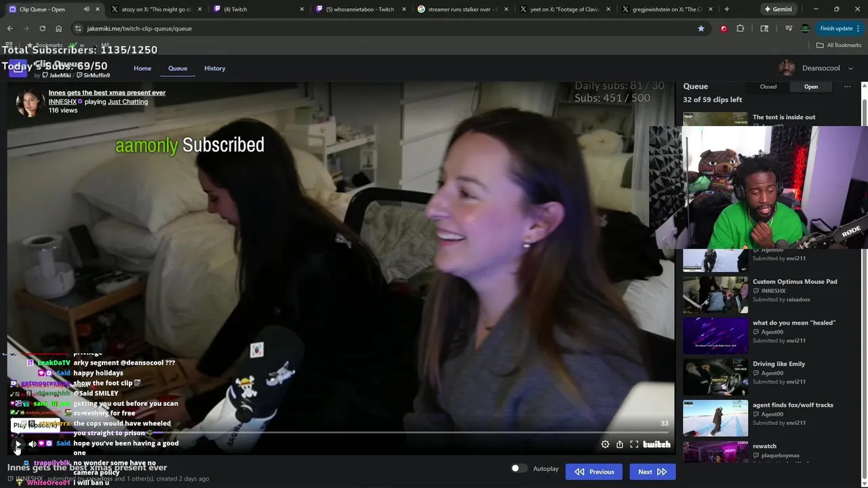The height and width of the screenshot is (488, 868).
Task: Open the red extension icon in toolbar
Action: (x=724, y=28)
